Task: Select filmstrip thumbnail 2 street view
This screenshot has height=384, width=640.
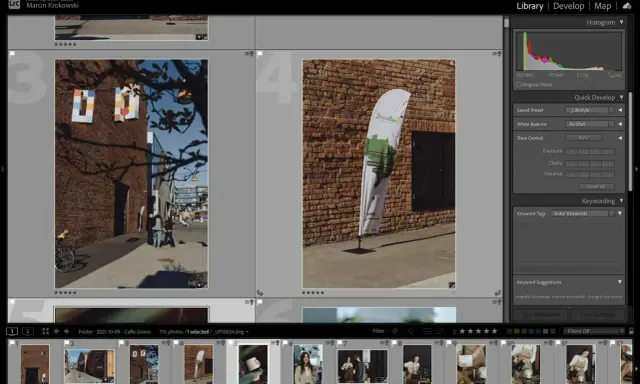Action: (89, 366)
